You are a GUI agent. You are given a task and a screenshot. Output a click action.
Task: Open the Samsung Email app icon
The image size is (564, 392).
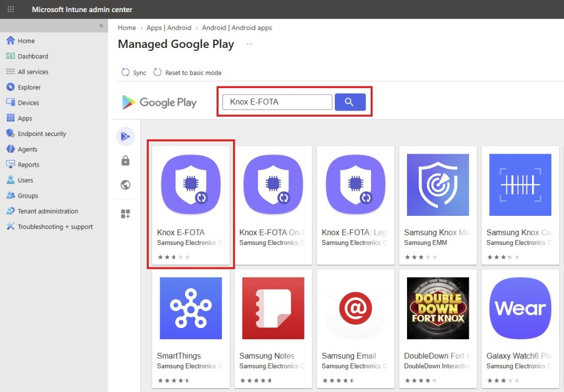point(355,308)
